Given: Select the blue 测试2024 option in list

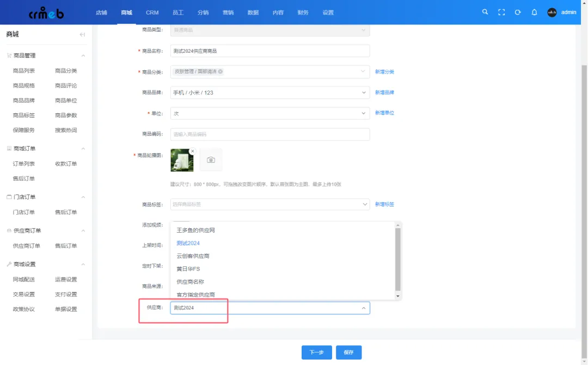Looking at the screenshot, I should 188,243.
